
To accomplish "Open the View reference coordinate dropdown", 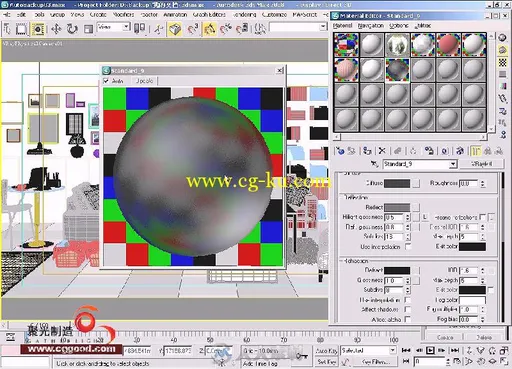I will pos(113,27).
